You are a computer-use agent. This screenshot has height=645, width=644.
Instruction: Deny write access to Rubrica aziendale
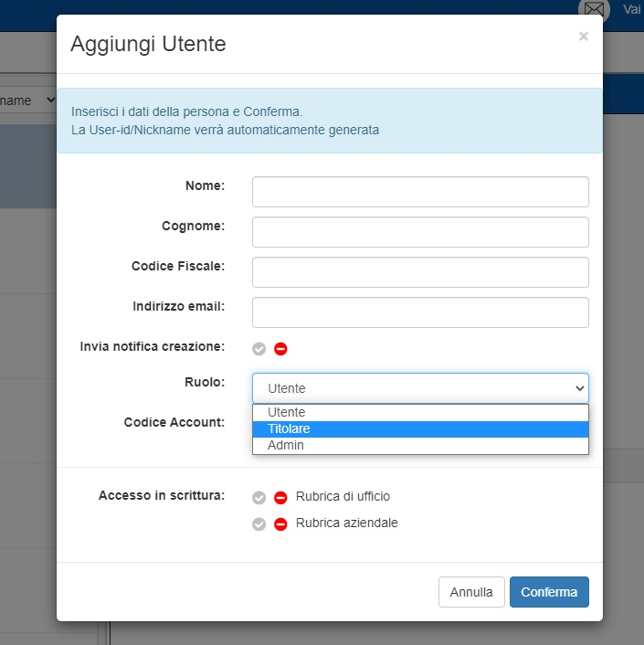[x=280, y=524]
